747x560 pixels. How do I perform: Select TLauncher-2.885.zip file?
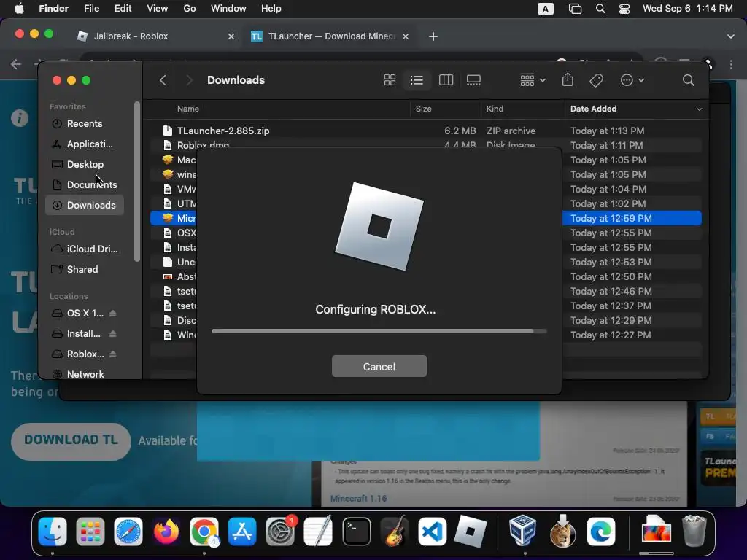coord(426,131)
